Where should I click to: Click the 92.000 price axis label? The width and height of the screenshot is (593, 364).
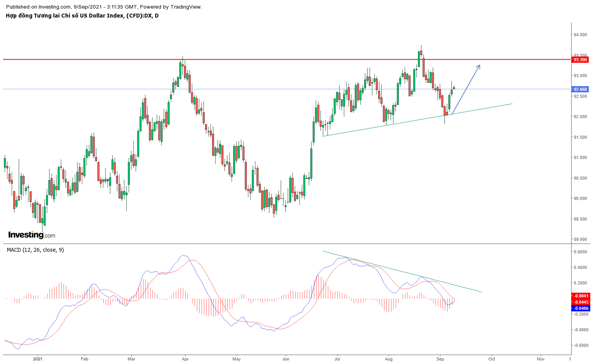pos(580,117)
